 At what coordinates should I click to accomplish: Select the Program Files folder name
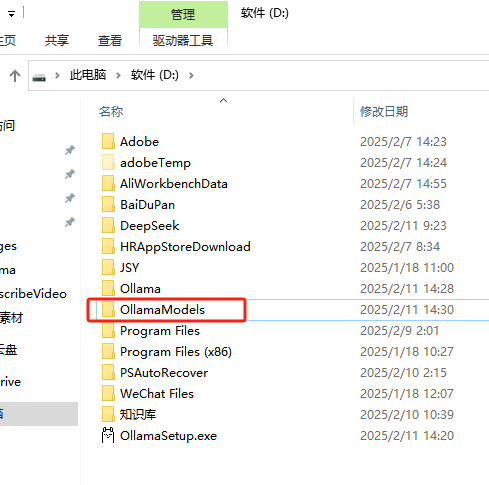pos(160,331)
